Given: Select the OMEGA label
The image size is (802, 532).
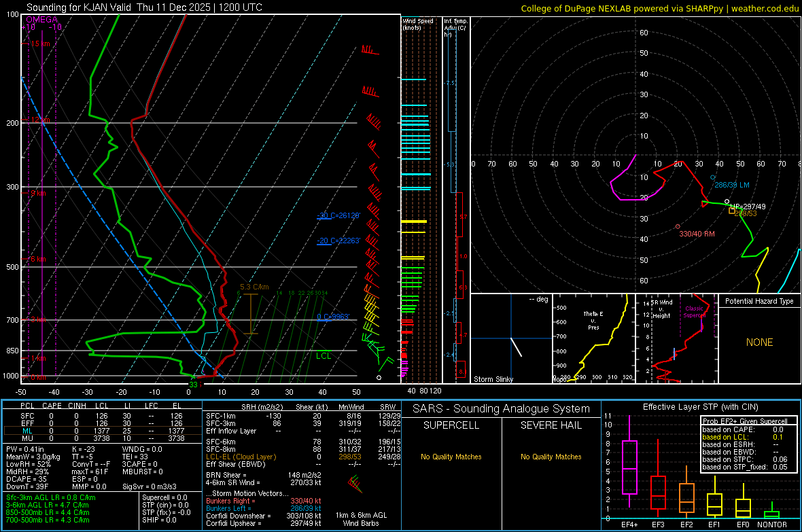Looking at the screenshot, I should pyautogui.click(x=42, y=20).
